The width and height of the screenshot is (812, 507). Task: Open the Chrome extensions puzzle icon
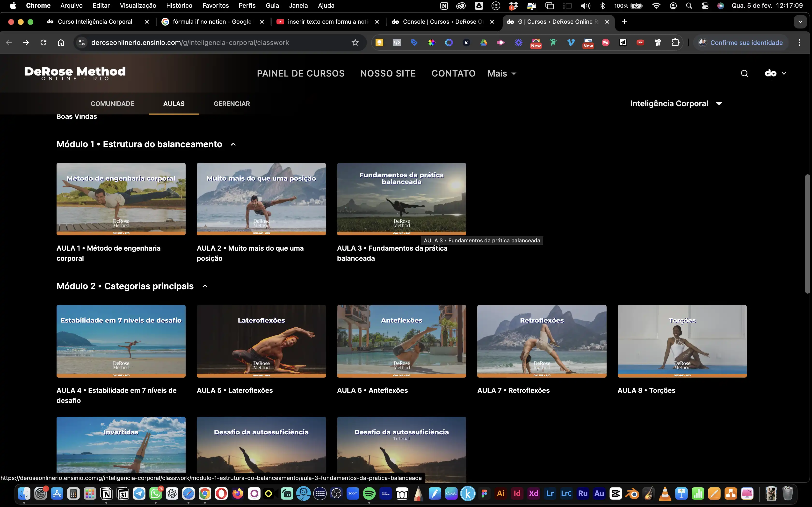point(675,42)
